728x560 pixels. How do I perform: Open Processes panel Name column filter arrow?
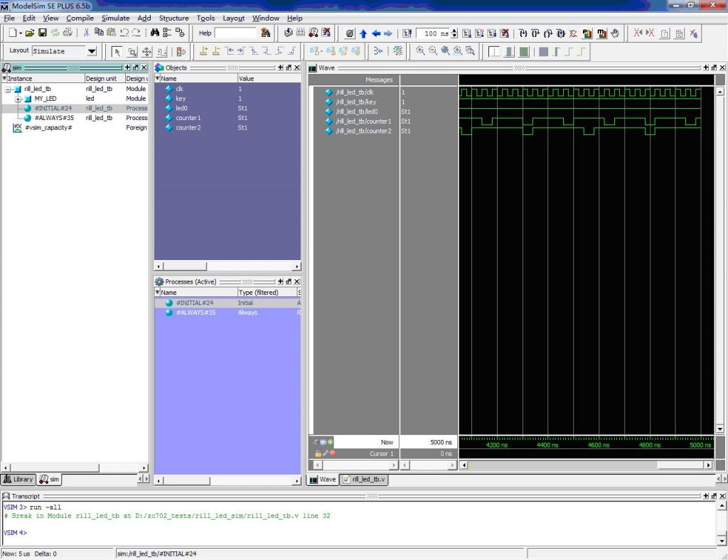click(x=157, y=292)
